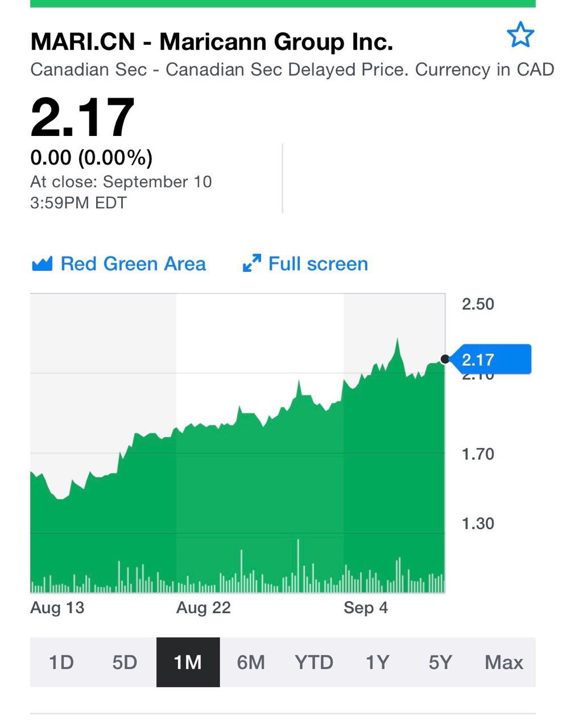Add MARI.CN to watchlist with star icon

[520, 35]
